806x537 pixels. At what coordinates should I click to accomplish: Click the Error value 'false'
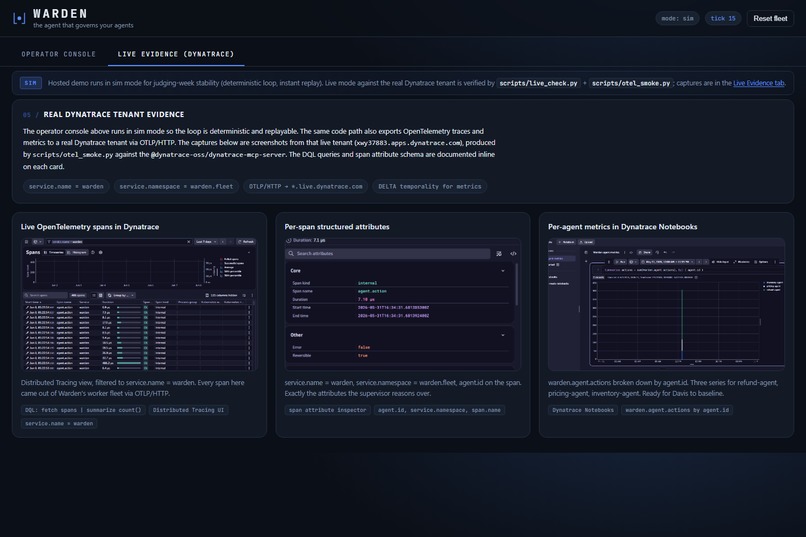point(363,347)
